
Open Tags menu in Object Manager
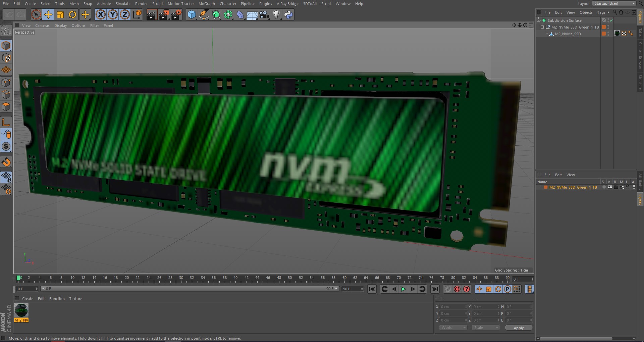[601, 12]
